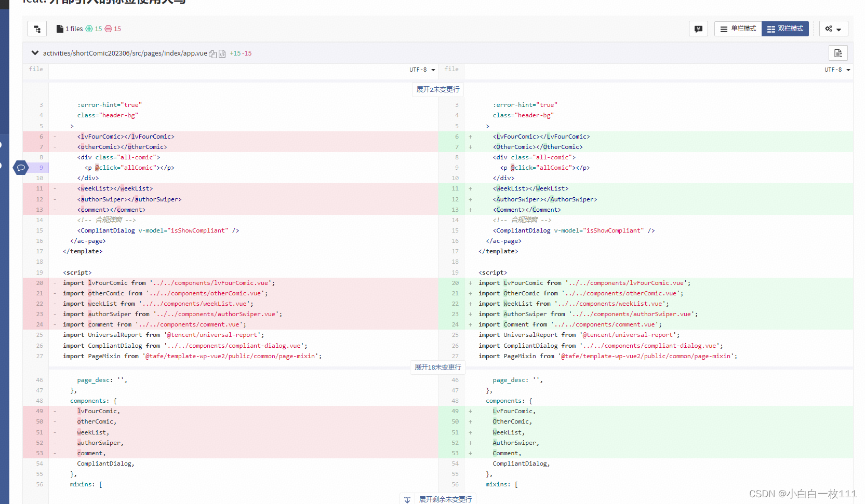The width and height of the screenshot is (865, 504).
Task: Select right line number 6
Action: (457, 137)
